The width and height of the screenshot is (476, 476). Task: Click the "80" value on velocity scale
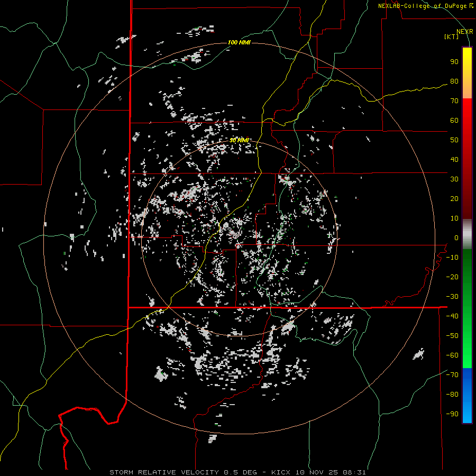coord(454,81)
